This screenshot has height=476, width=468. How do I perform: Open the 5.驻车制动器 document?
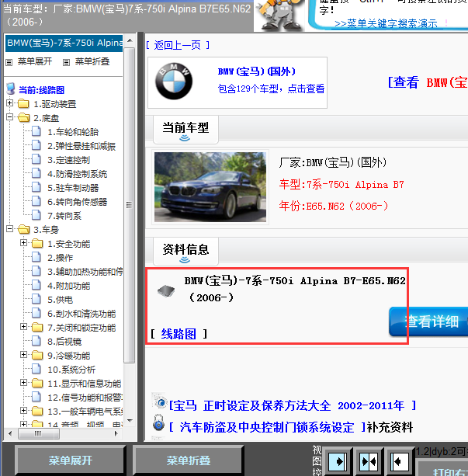[73, 188]
